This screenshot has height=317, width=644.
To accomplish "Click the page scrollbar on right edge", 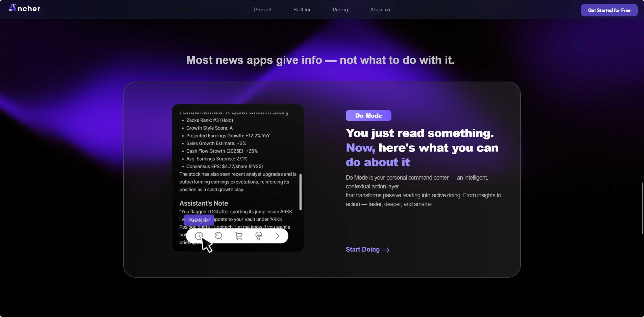I will (x=642, y=208).
